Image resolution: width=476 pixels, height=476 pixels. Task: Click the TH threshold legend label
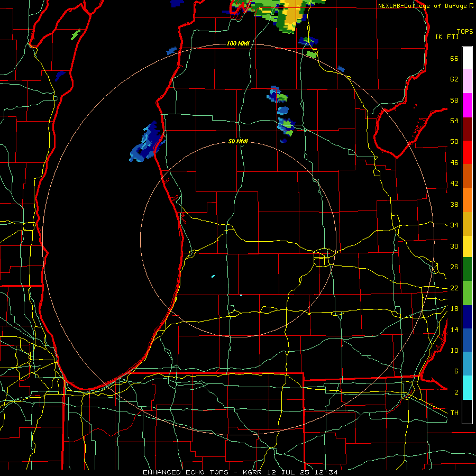454,413
